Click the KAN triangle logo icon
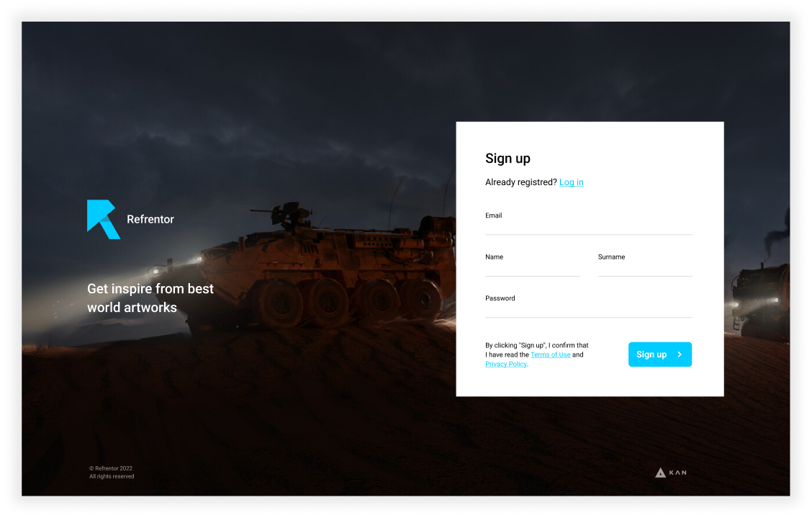The height and width of the screenshot is (518, 812). 660,473
